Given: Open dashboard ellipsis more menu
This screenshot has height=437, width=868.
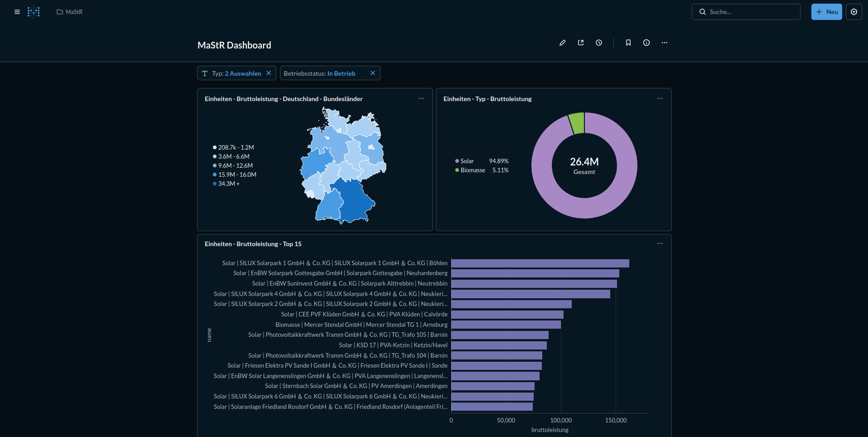Looking at the screenshot, I should (665, 43).
